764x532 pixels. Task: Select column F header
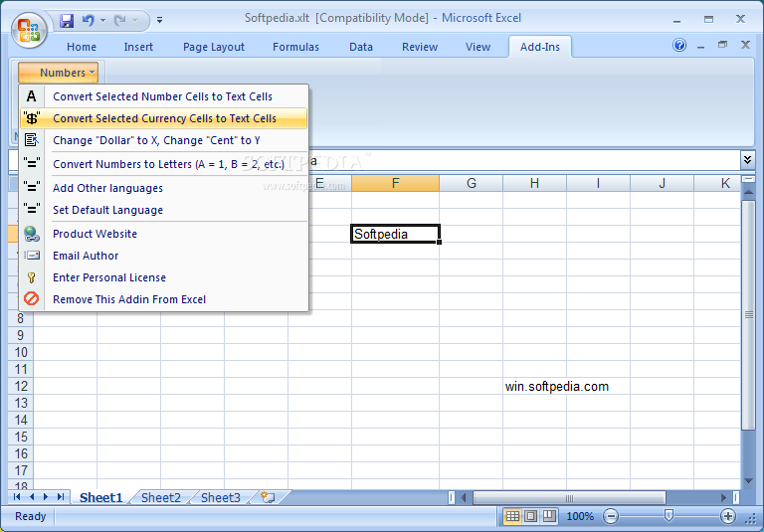click(x=395, y=183)
